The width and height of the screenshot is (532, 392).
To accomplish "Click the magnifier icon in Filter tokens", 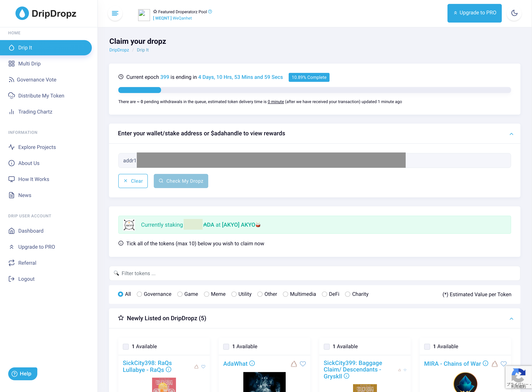I will tap(116, 273).
